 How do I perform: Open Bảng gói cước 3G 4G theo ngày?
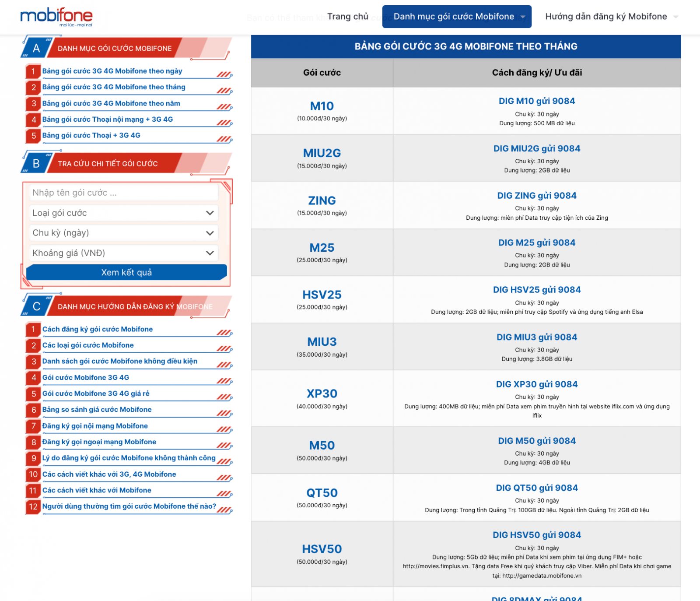point(112,71)
